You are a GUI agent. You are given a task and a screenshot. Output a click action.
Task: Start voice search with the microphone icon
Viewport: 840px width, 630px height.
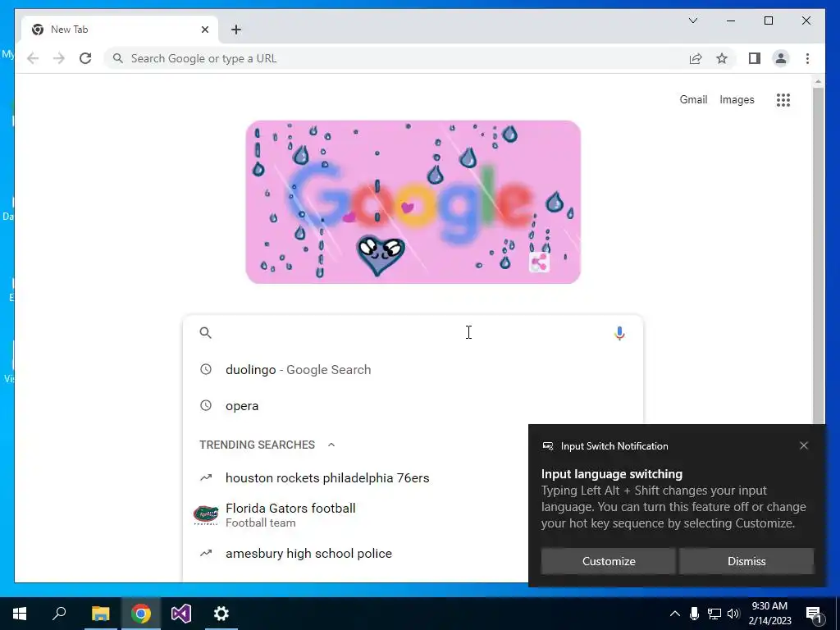pos(619,333)
